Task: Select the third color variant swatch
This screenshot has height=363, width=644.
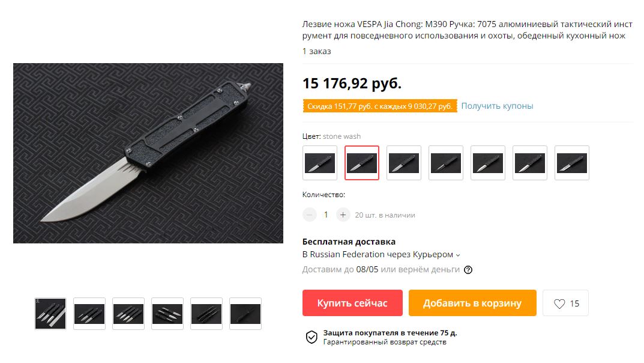Action: click(x=404, y=163)
